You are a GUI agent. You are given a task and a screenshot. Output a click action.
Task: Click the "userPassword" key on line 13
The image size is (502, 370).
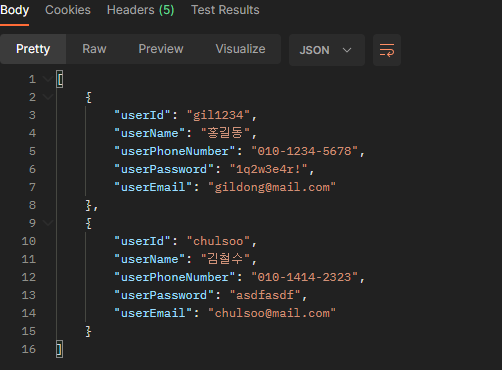point(164,295)
